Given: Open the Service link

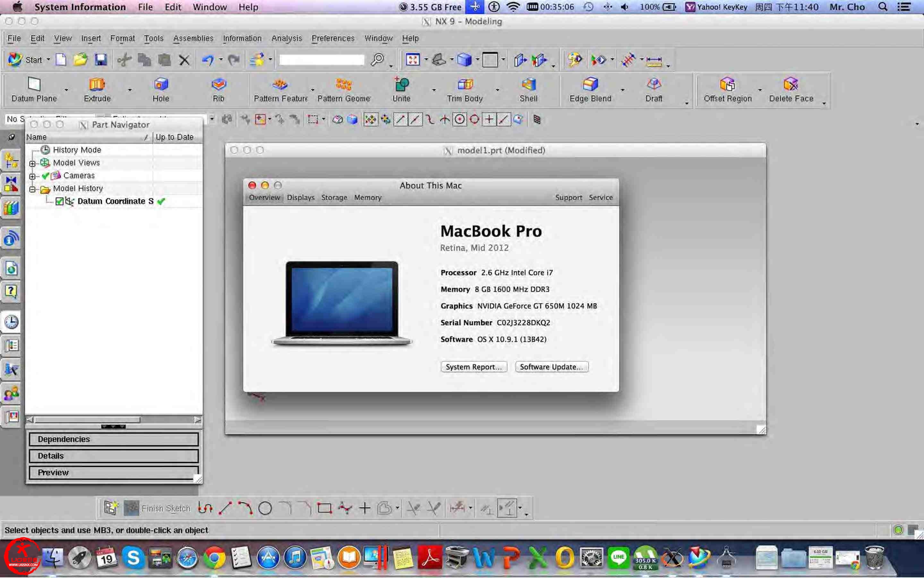Looking at the screenshot, I should [601, 198].
